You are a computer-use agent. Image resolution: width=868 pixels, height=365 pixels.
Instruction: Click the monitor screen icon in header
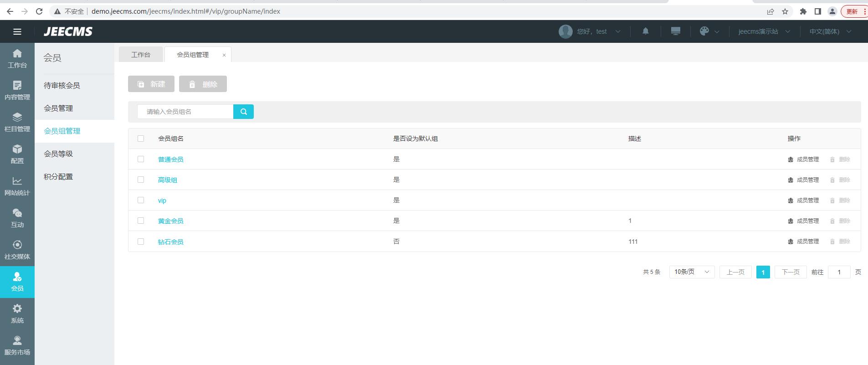click(676, 31)
